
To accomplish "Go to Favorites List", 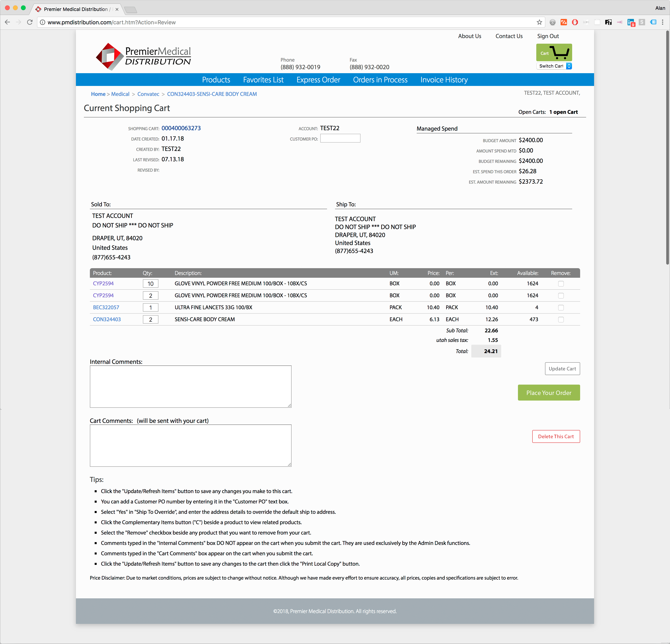I will pyautogui.click(x=263, y=80).
